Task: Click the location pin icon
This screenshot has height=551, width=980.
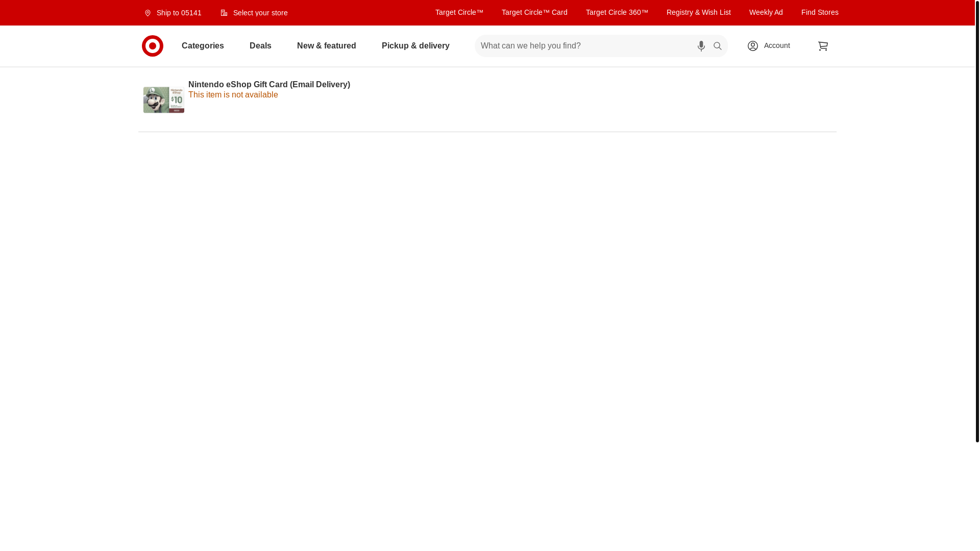Action: click(x=148, y=13)
